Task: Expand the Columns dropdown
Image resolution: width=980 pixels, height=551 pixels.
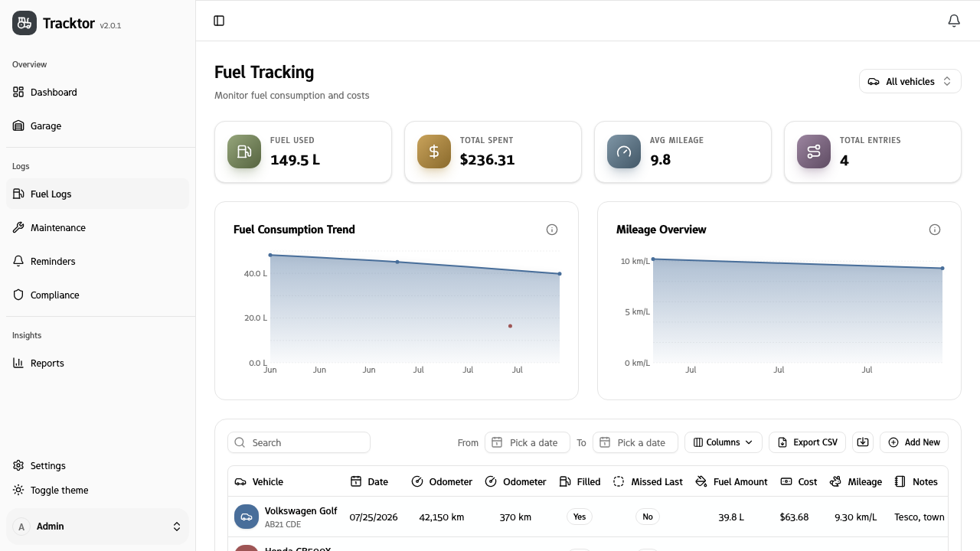Action: [x=724, y=442]
